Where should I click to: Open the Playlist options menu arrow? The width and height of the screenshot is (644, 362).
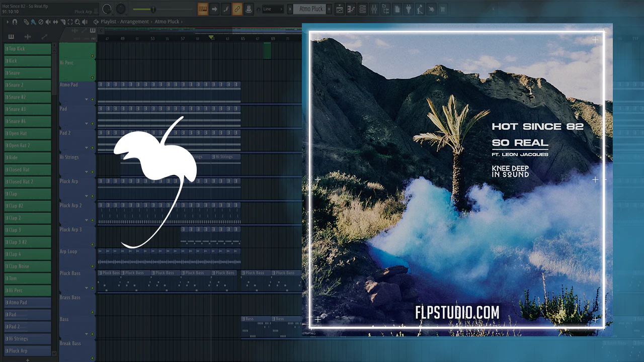[x=8, y=22]
